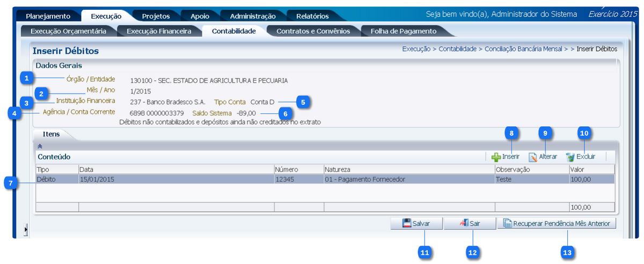This screenshot has width=644, height=264.
Task: Expand the left side panel arrow
Action: tap(25, 230)
